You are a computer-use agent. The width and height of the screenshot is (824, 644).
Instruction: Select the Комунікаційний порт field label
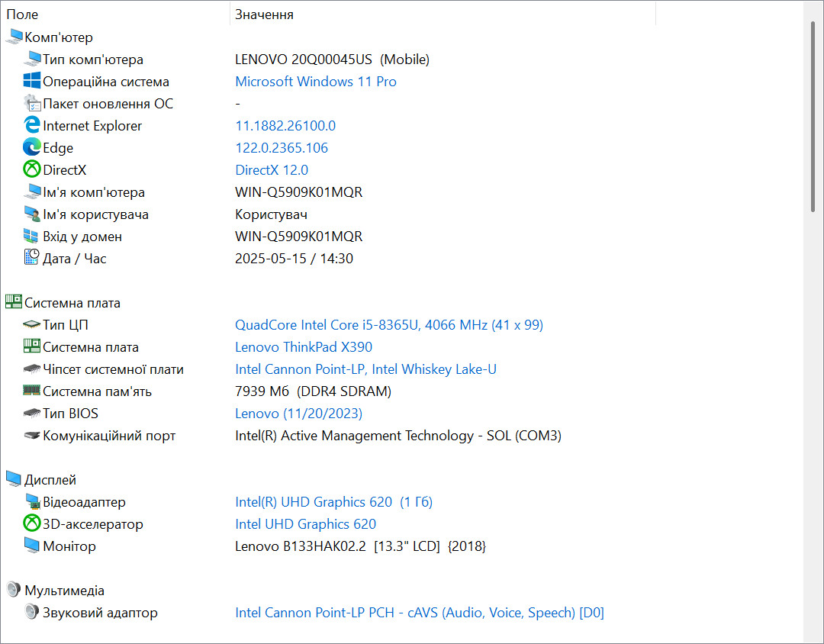coord(109,436)
